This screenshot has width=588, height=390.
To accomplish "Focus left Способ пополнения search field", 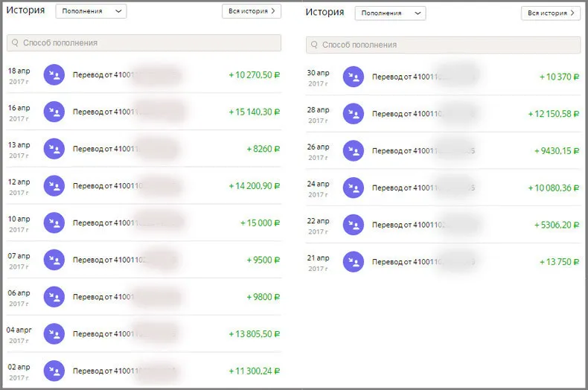I will (x=144, y=43).
